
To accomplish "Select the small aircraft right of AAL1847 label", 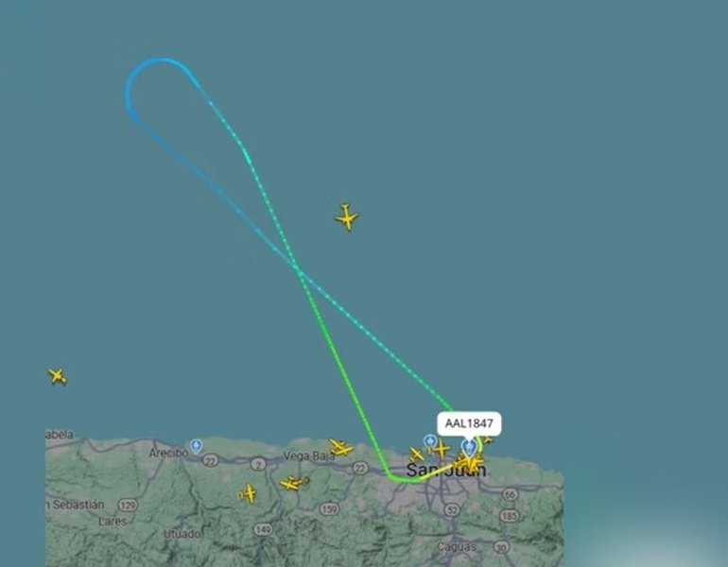I will coord(488,438).
